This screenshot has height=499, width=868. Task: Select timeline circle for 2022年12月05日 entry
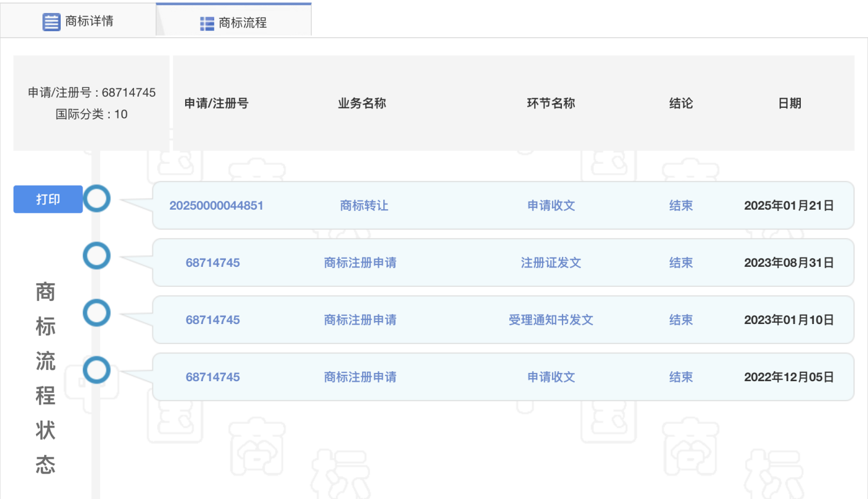(x=97, y=371)
